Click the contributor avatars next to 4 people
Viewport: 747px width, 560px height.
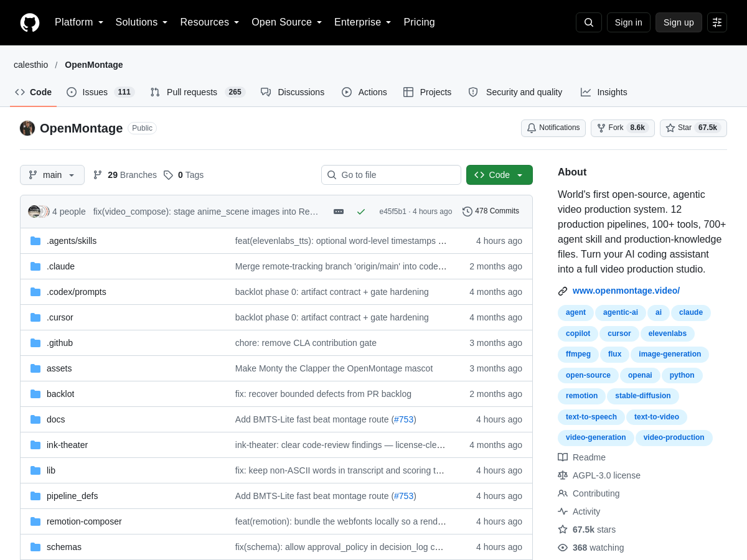(38, 212)
